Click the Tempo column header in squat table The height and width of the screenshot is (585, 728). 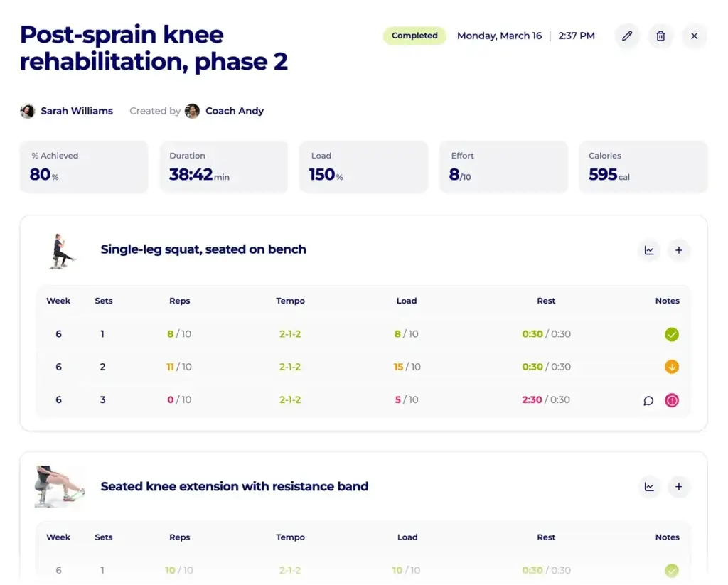click(x=290, y=301)
